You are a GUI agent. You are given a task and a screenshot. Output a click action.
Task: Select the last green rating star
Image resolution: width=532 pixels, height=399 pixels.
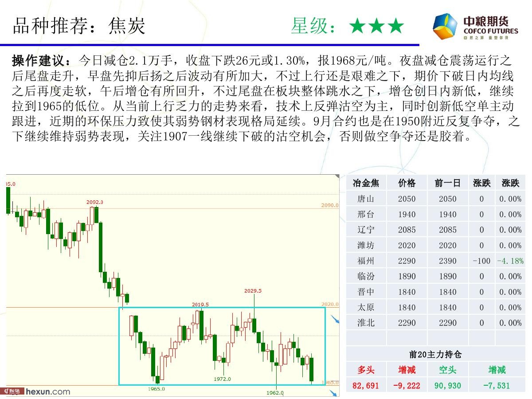point(396,27)
